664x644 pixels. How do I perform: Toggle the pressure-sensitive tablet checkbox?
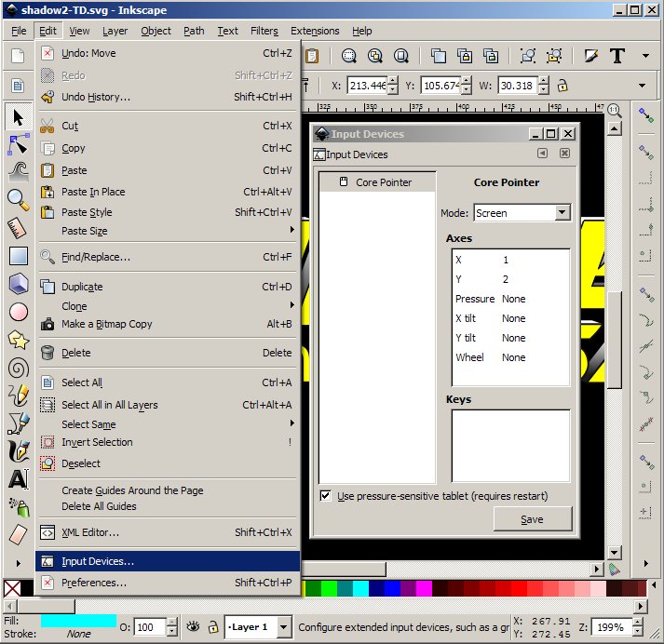click(325, 496)
